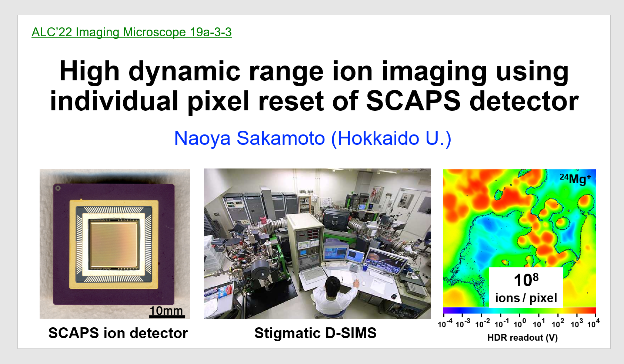
Task: Click the 10^4 tick label on color scale
Action: pyautogui.click(x=593, y=324)
